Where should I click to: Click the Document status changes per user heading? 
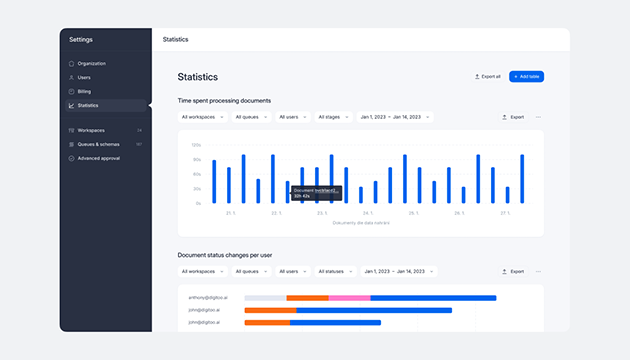tap(225, 255)
